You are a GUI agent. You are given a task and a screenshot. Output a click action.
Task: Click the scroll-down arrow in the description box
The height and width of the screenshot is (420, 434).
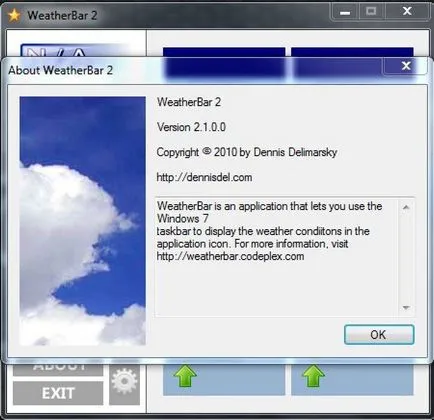(406, 307)
